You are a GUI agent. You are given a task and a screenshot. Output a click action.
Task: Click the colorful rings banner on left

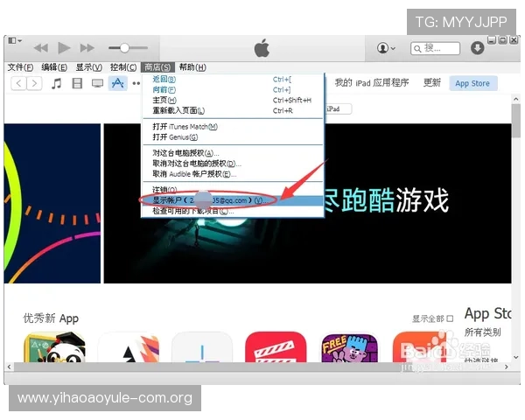tap(52, 203)
